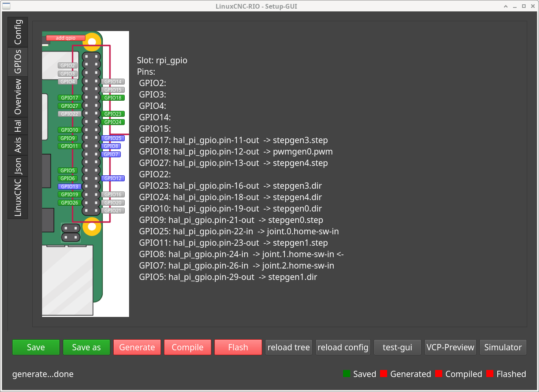Open the Axis tab

pyautogui.click(x=18, y=145)
